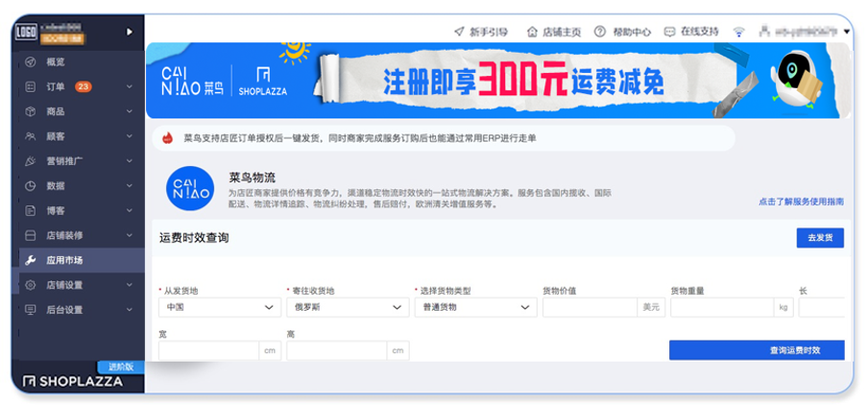Click the 新手引导 paper plane icon

click(459, 32)
